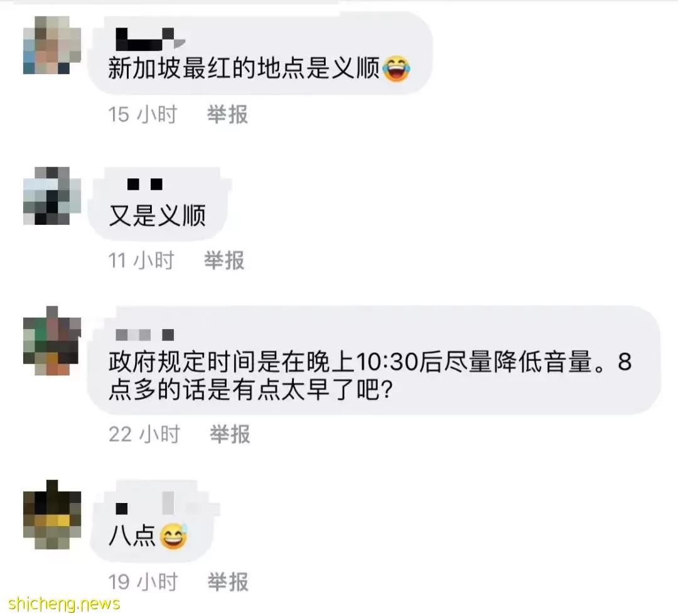Click the redacted username above 又是义顺

pyautogui.click(x=145, y=184)
